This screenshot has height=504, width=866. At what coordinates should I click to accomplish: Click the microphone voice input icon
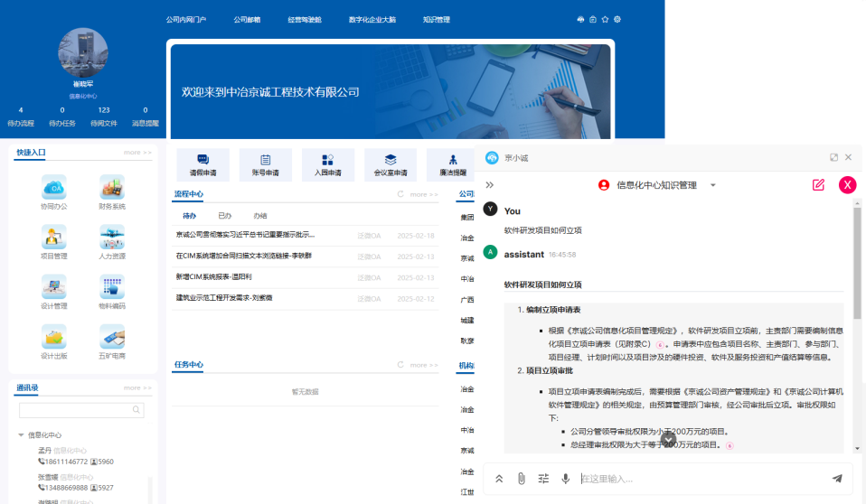click(566, 479)
